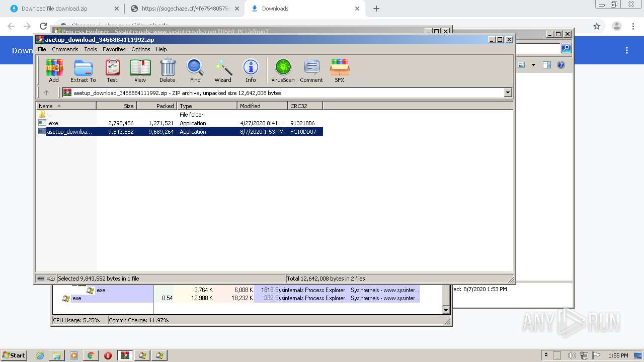Click CPU Usage status in Process Explorer
644x362 pixels.
(x=76, y=320)
